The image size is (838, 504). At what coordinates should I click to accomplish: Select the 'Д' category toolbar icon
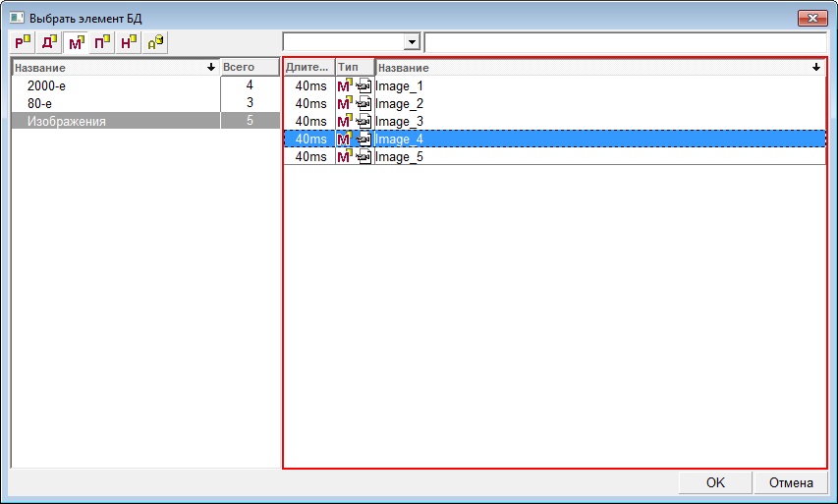49,42
